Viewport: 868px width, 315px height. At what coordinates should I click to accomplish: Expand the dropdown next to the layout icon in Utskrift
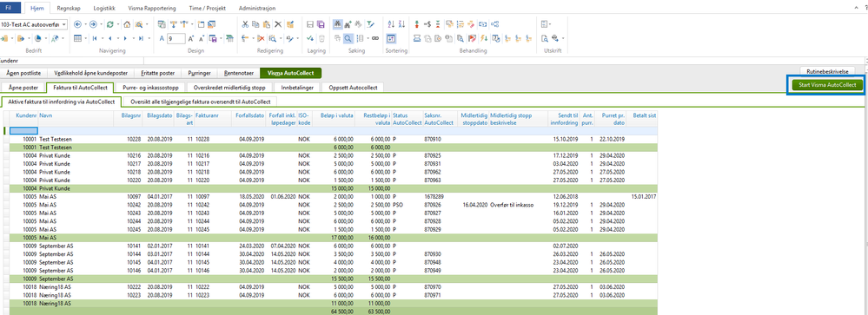tap(550, 24)
